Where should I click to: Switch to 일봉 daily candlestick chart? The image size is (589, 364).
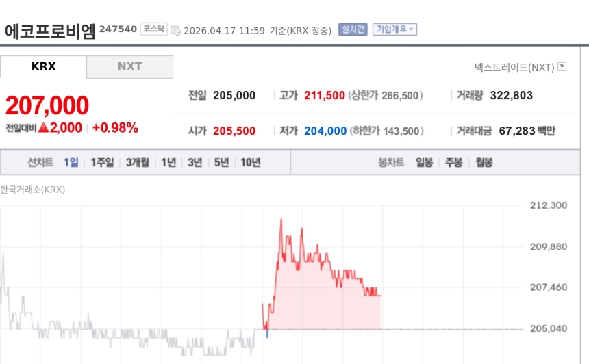click(424, 162)
